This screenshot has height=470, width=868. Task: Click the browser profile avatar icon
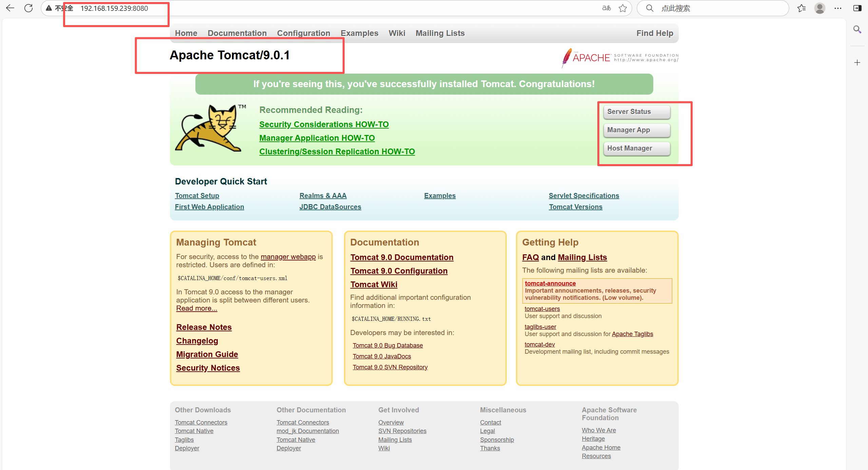pyautogui.click(x=819, y=8)
